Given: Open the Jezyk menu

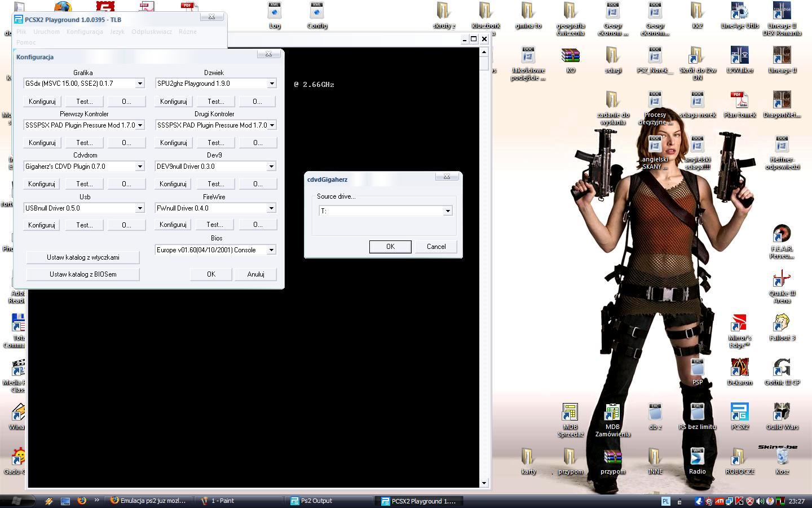Looking at the screenshot, I should pos(117,32).
